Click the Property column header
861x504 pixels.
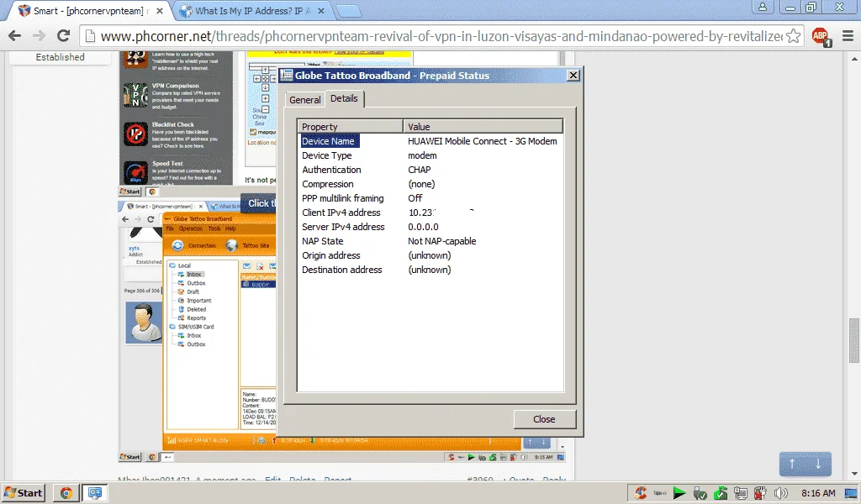tap(351, 127)
